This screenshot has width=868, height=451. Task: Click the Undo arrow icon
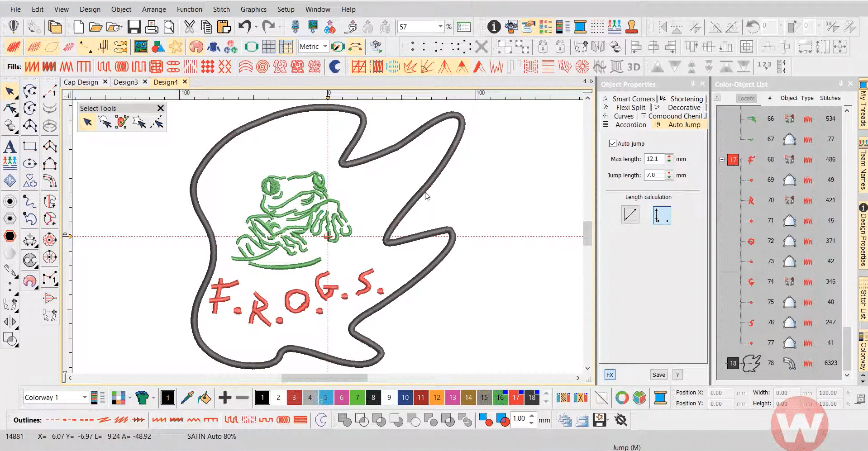tap(245, 27)
